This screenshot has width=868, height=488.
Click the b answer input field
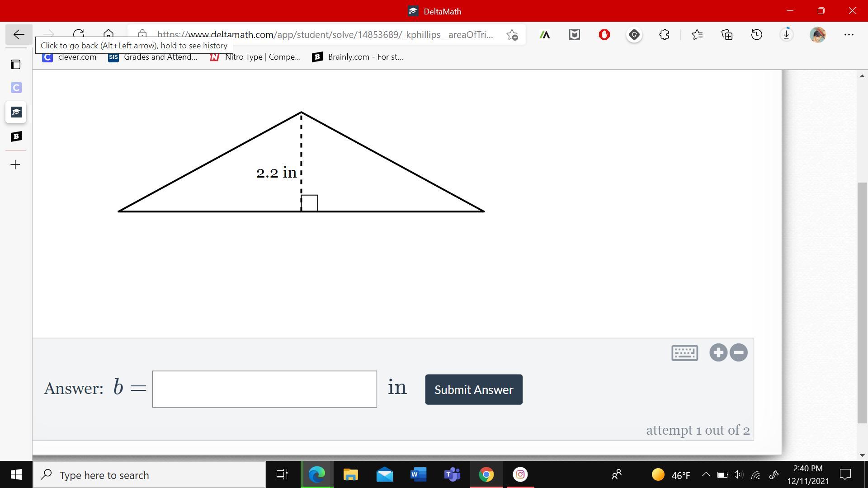point(264,389)
